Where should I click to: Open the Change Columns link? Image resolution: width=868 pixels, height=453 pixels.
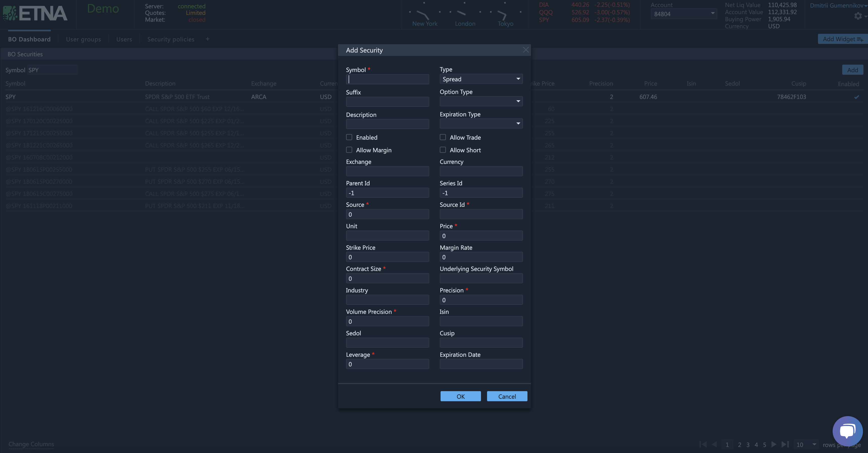pyautogui.click(x=31, y=444)
